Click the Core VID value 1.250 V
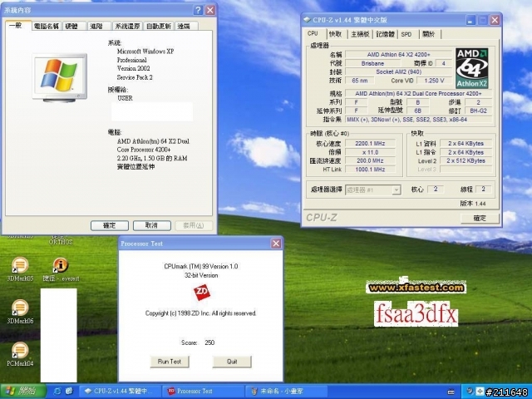 (x=435, y=81)
